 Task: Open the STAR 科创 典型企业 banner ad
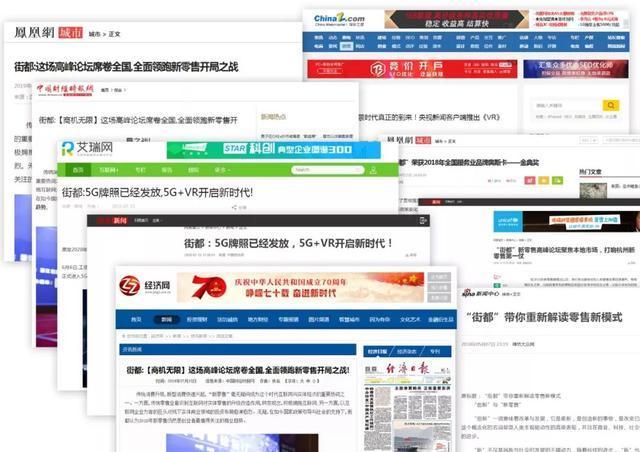[273, 149]
